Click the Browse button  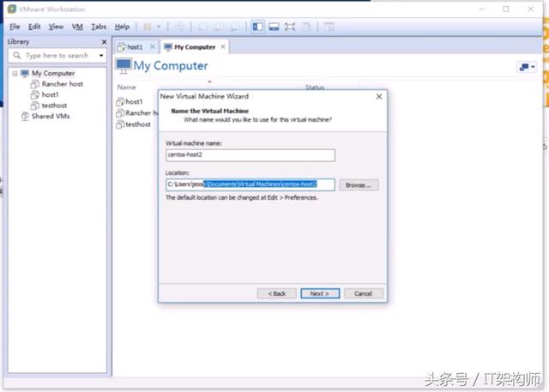click(359, 185)
